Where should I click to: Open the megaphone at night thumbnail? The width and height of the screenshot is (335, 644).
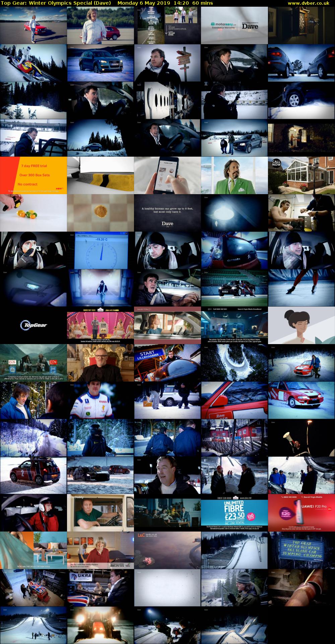301,438
